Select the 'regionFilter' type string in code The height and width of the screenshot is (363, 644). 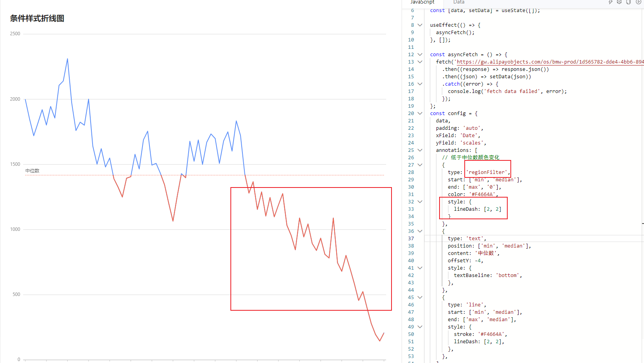487,172
